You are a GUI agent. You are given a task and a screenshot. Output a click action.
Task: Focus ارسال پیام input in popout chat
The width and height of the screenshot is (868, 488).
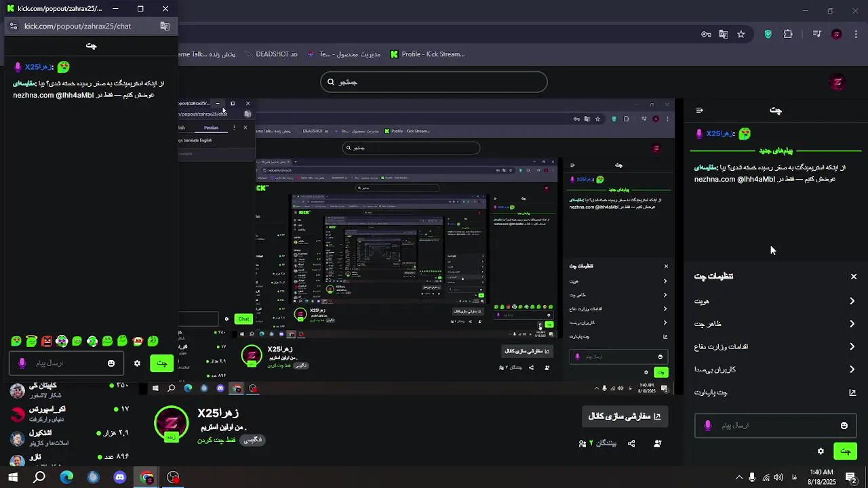pos(66,363)
